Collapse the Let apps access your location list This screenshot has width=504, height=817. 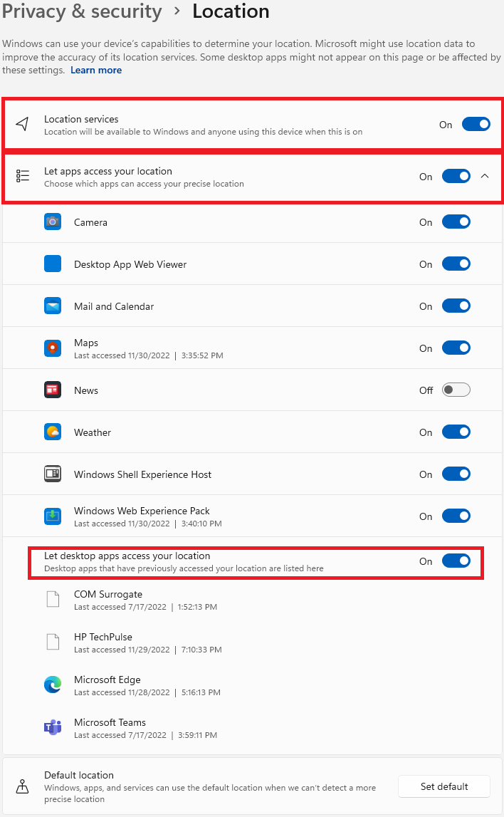coord(485,177)
